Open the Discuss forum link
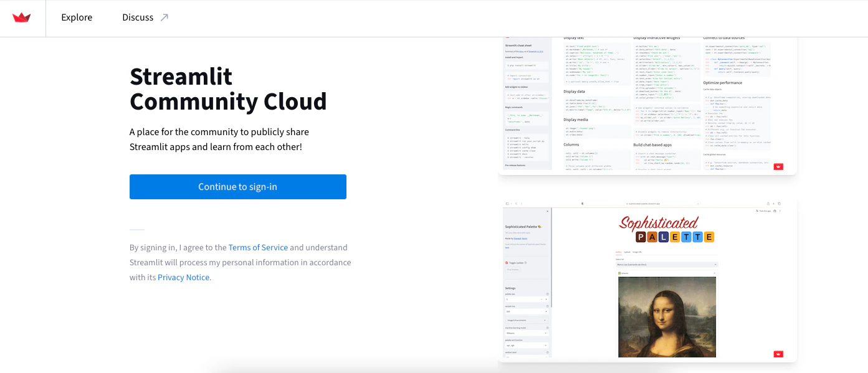This screenshot has height=373, width=868. click(x=138, y=17)
